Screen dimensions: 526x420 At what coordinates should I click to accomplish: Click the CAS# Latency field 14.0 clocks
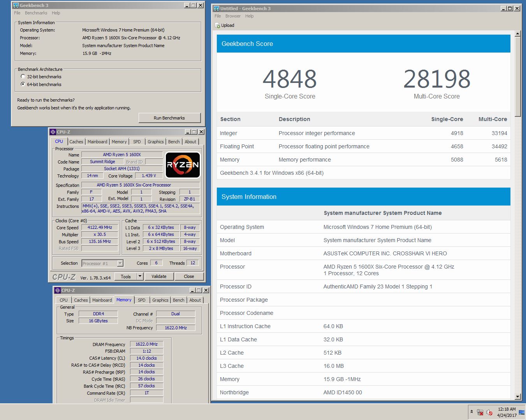click(x=146, y=358)
